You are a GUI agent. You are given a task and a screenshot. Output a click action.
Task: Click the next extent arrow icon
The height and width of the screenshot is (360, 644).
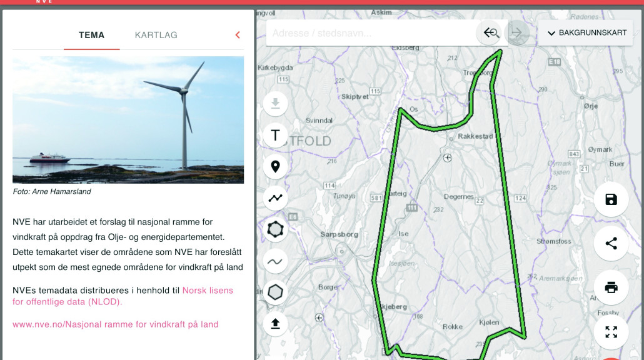point(517,33)
